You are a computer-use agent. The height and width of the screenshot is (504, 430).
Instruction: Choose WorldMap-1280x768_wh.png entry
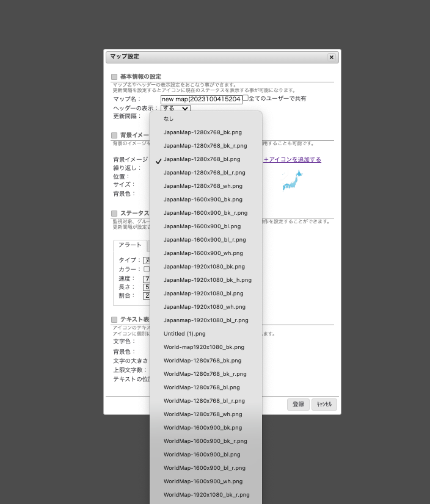tap(206, 414)
